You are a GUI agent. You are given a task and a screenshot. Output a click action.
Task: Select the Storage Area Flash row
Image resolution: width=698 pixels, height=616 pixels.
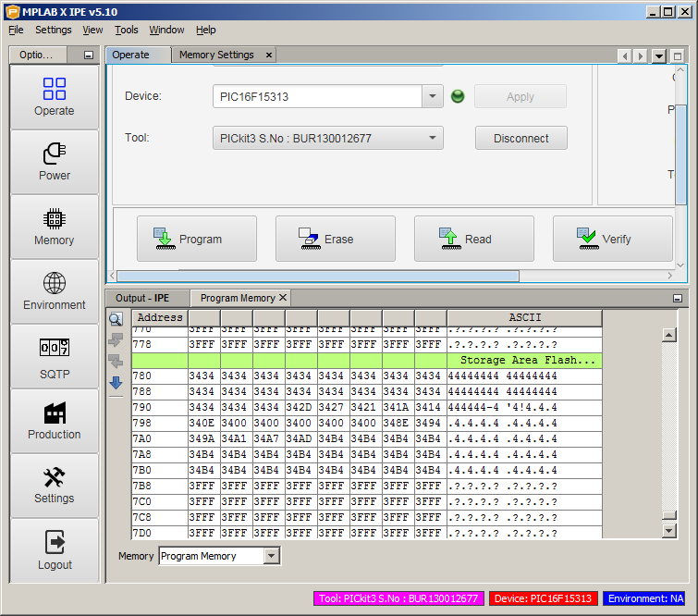pos(367,361)
